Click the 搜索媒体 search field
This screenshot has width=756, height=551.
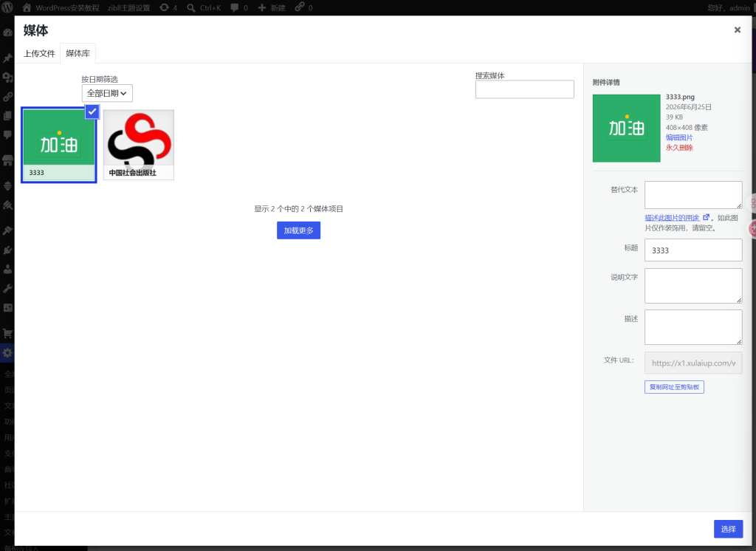pyautogui.click(x=525, y=89)
